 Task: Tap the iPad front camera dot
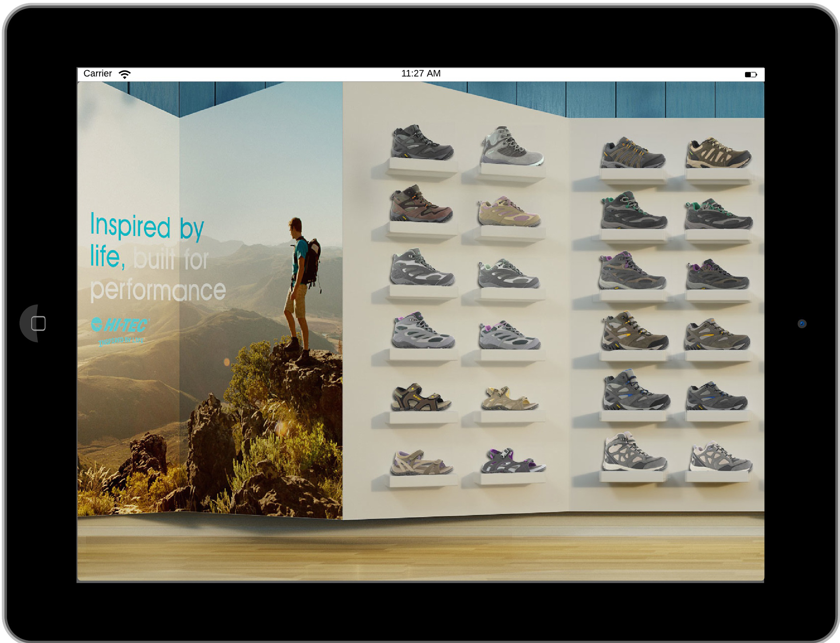coord(801,323)
